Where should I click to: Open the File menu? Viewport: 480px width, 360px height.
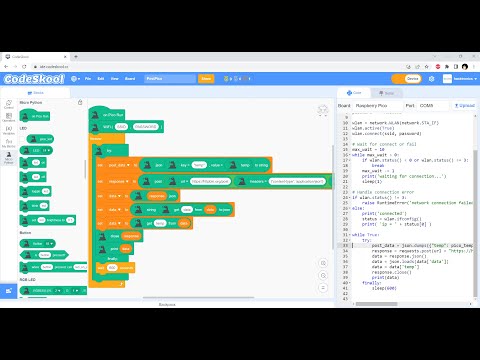click(88, 79)
